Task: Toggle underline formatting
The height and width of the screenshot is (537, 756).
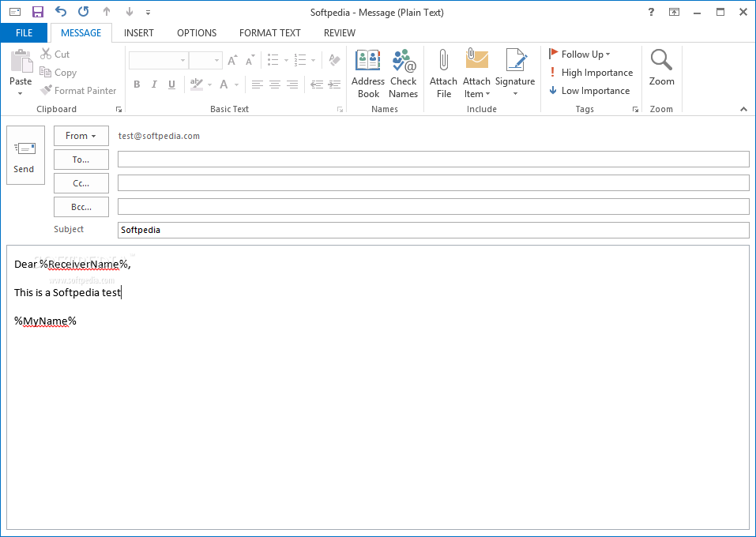Action: [171, 84]
